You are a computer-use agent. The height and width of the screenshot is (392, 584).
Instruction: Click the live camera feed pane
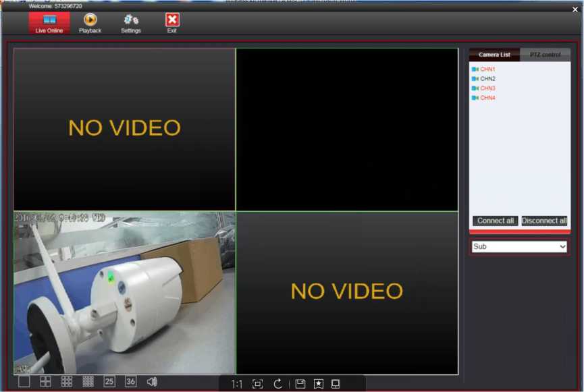[124, 293]
